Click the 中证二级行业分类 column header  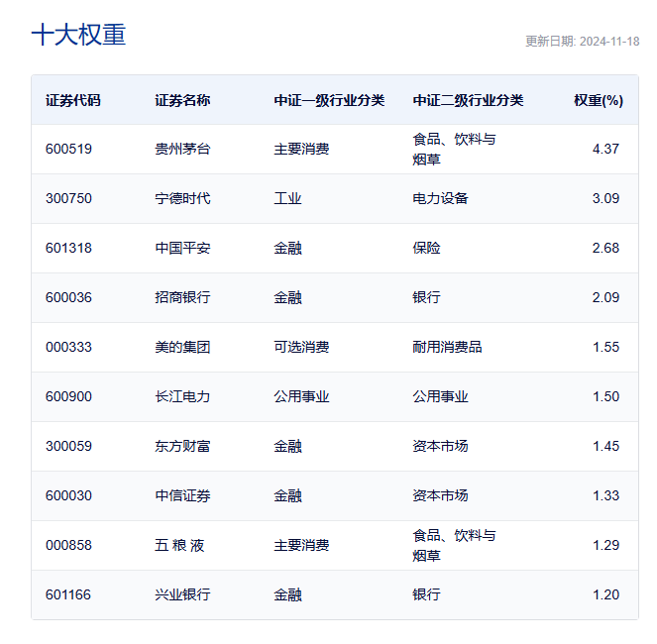468,100
